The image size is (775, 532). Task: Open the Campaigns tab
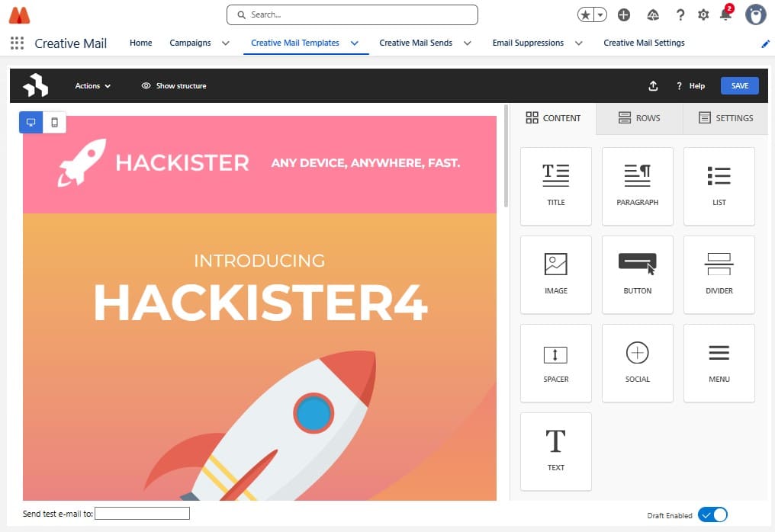click(x=190, y=43)
